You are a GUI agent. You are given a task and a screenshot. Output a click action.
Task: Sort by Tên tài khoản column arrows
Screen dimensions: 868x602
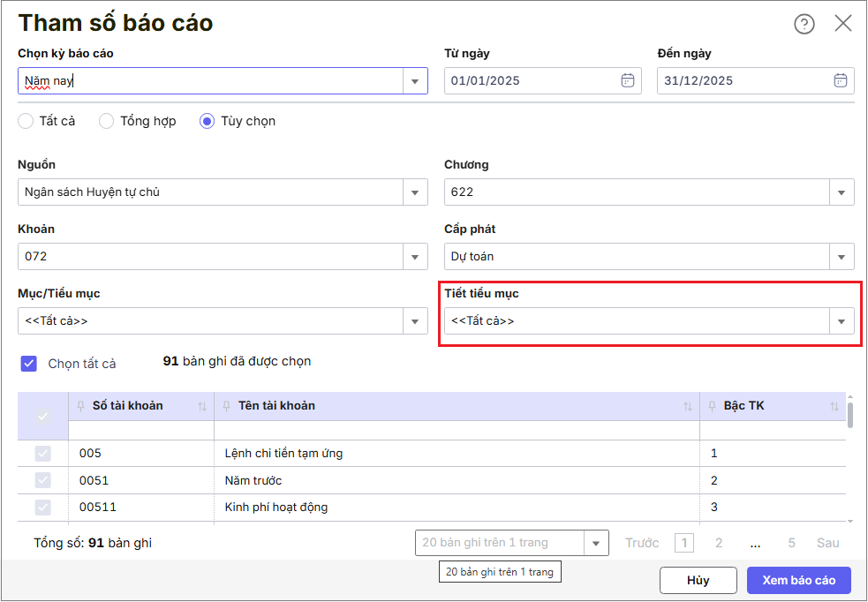688,407
